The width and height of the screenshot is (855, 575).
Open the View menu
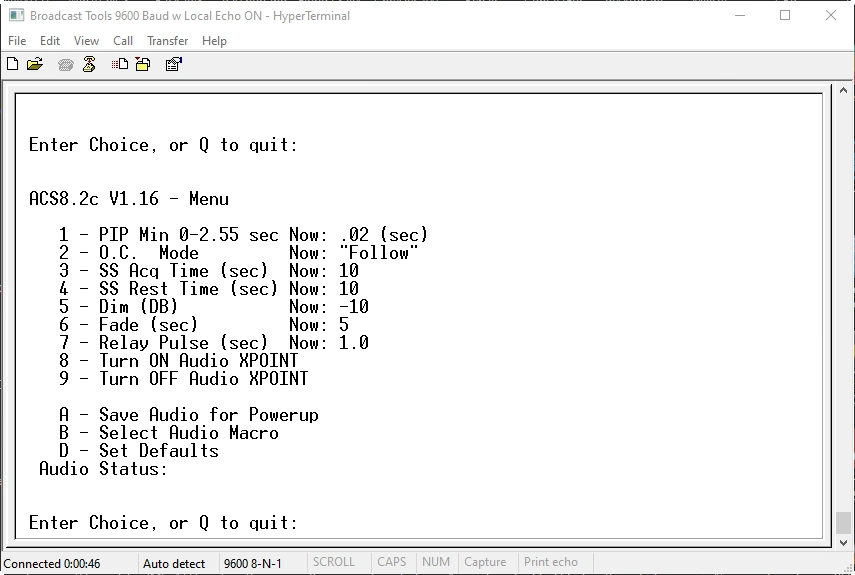point(86,41)
